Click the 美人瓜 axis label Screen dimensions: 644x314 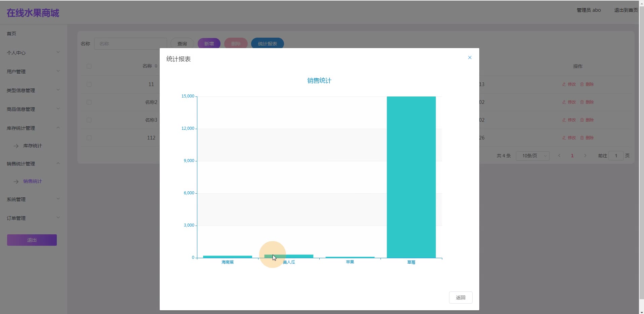(289, 262)
